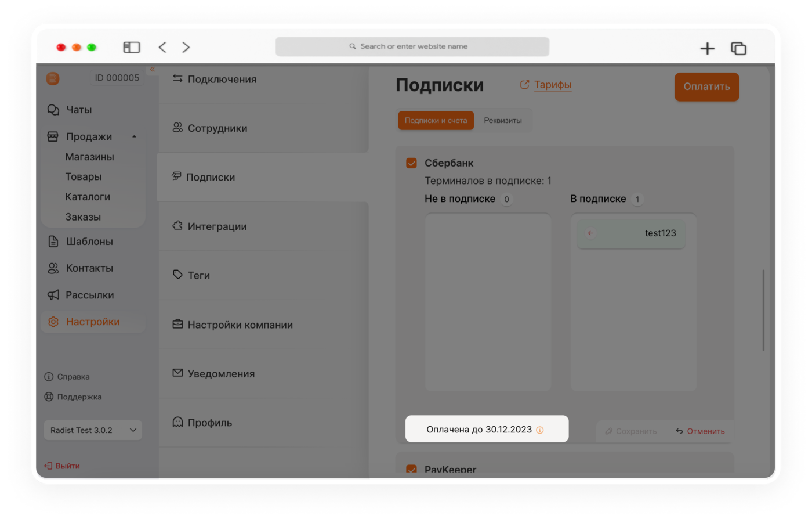The height and width of the screenshot is (519, 812).
Task: Switch to Реквизиты tab
Action: click(x=503, y=121)
